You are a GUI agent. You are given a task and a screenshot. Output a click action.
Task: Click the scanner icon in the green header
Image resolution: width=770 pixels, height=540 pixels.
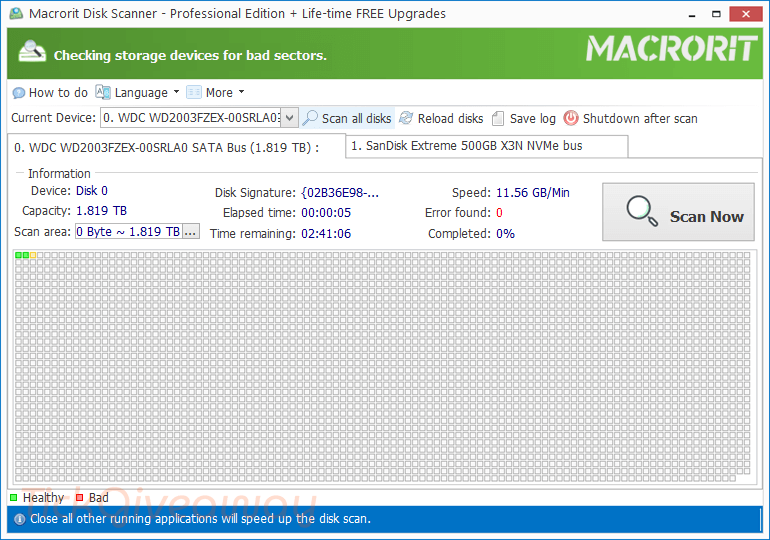pos(32,52)
